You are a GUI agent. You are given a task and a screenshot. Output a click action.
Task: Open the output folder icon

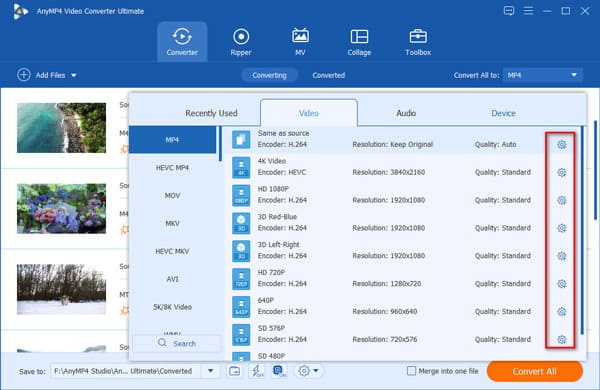[235, 371]
